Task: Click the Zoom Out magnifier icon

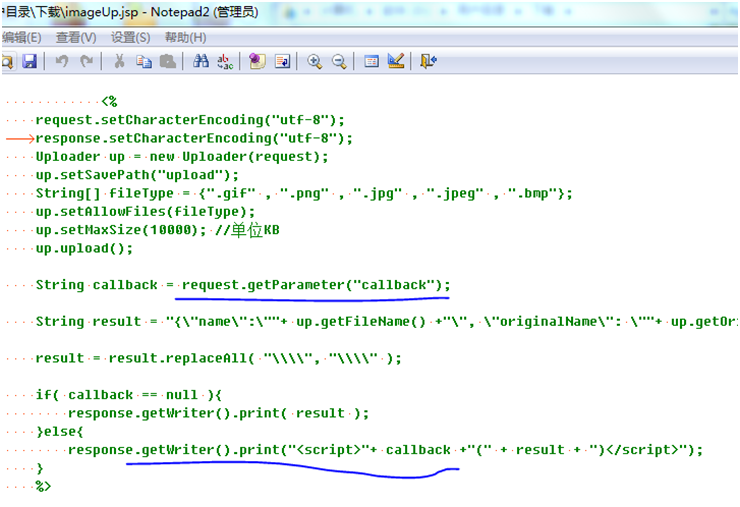Action: coord(339,61)
